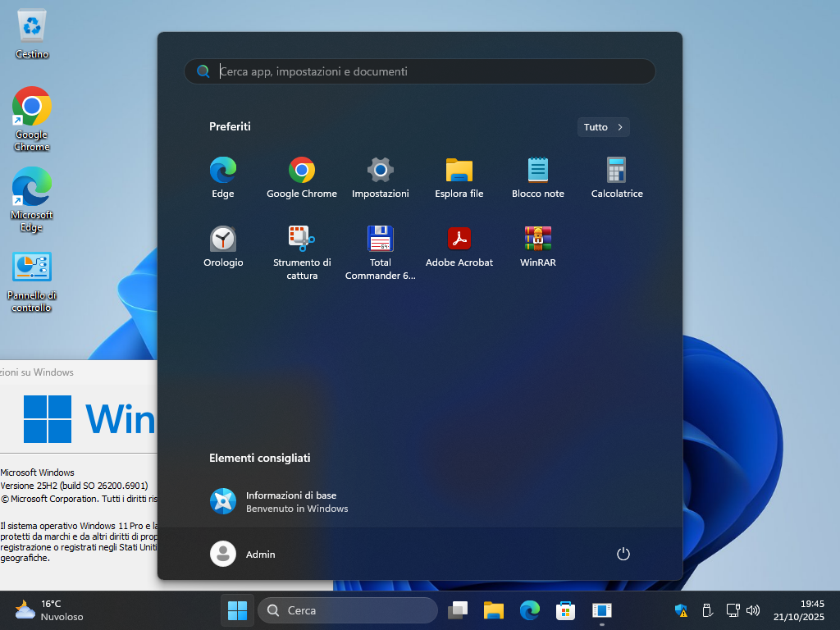The width and height of the screenshot is (840, 630).
Task: Switch to the About Windows taskbar window
Action: [x=601, y=610]
